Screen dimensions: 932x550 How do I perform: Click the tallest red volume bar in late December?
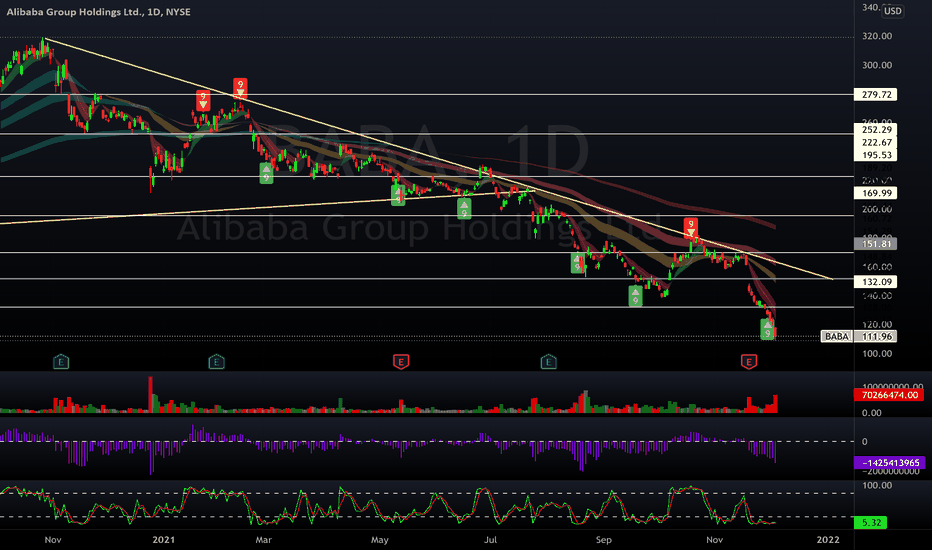(150, 394)
